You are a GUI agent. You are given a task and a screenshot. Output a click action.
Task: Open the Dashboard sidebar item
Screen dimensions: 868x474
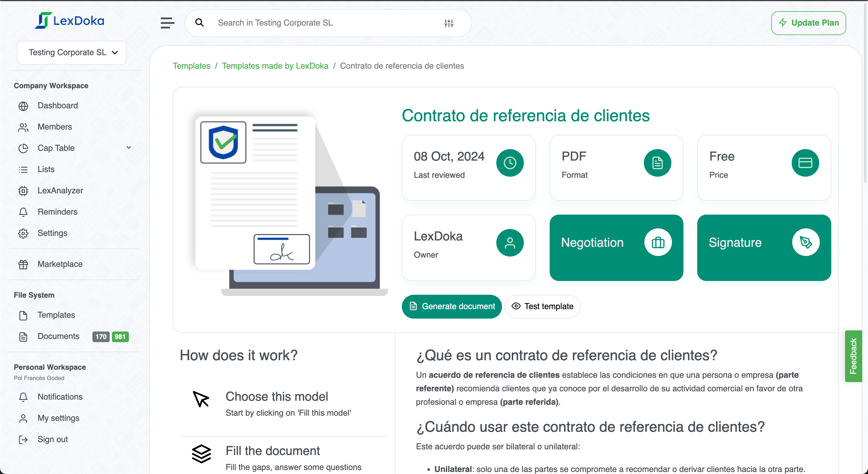click(x=57, y=105)
